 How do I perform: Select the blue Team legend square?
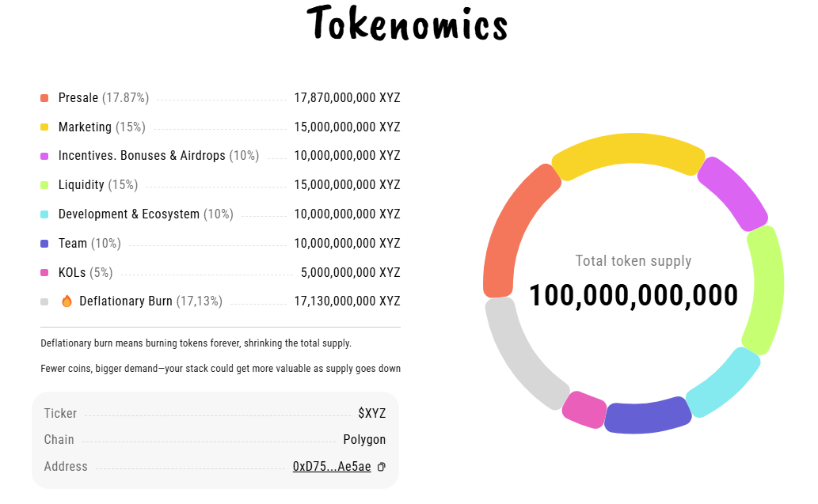pos(44,244)
